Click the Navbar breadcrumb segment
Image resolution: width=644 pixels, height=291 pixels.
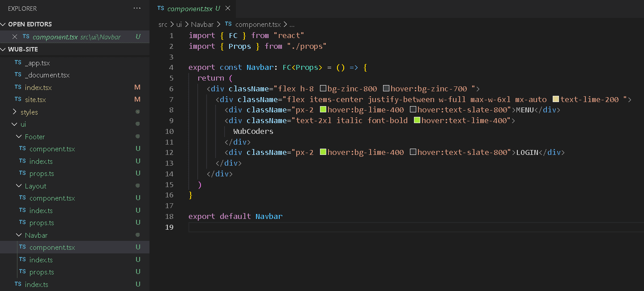point(202,24)
